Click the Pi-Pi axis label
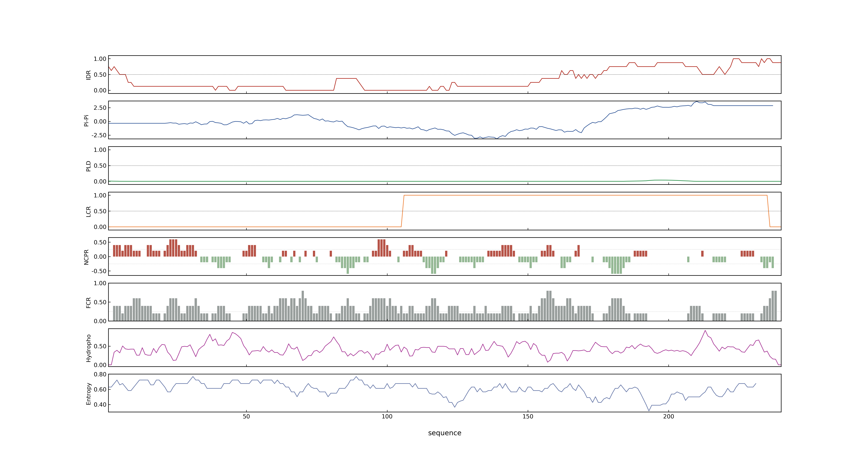 (86, 120)
